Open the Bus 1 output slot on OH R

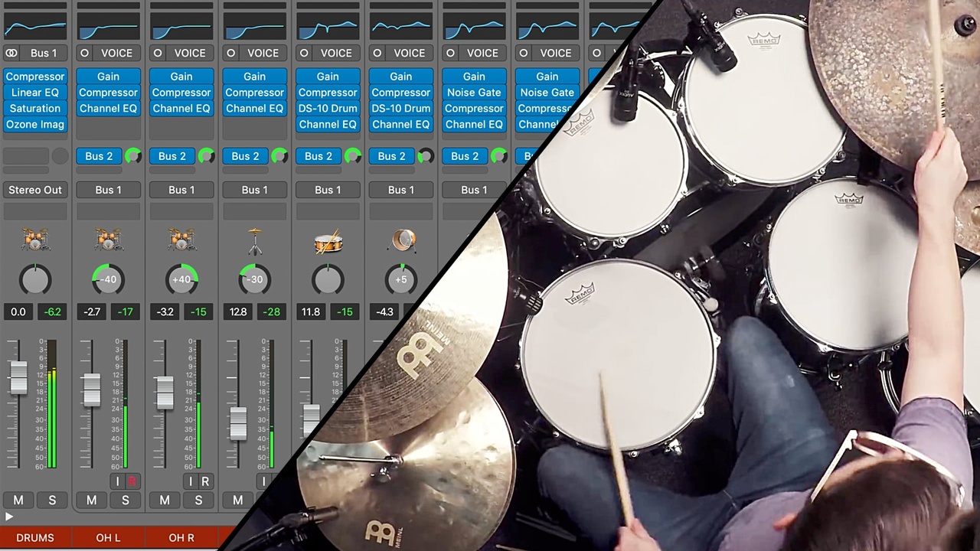[181, 190]
